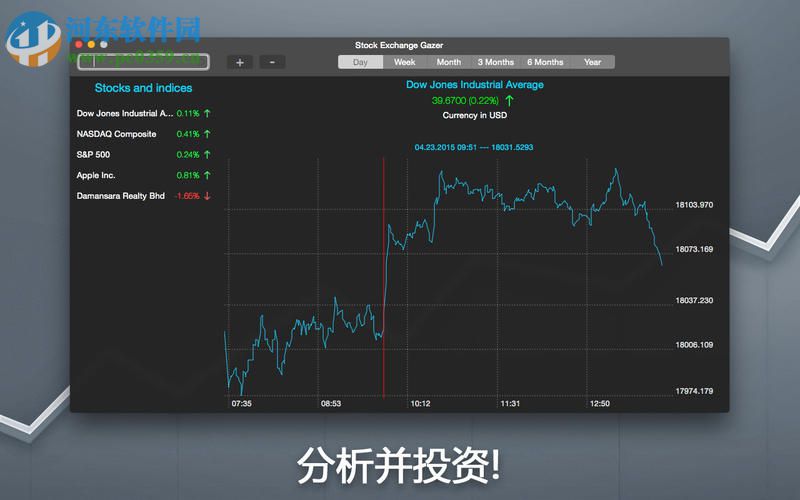The width and height of the screenshot is (800, 500).
Task: Switch to the Year time range
Action: point(592,62)
